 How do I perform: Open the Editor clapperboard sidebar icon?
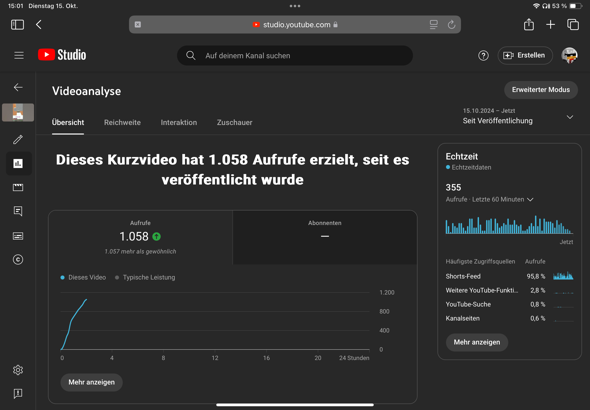point(18,187)
